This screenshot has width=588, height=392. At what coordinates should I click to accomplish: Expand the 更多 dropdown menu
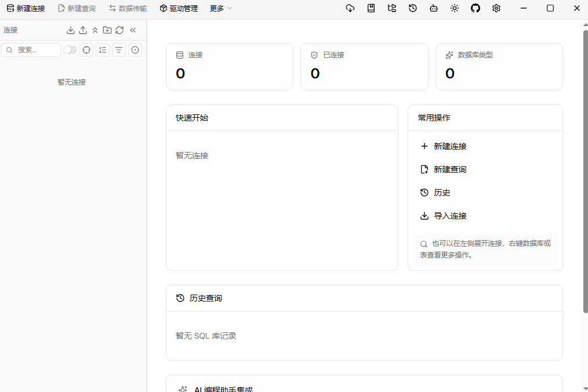tap(221, 8)
